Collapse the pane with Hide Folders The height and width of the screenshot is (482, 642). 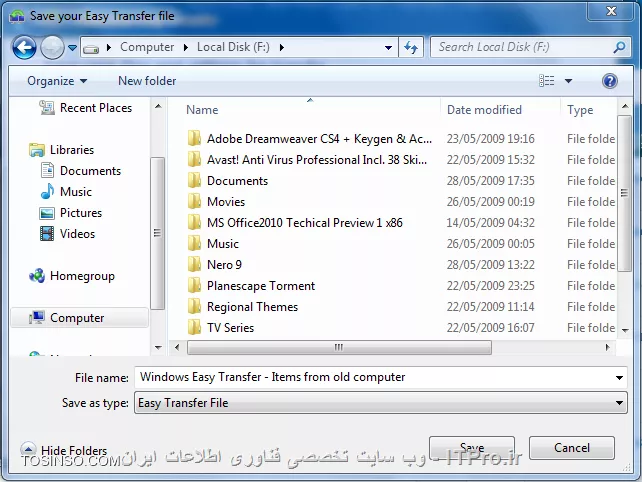click(64, 450)
